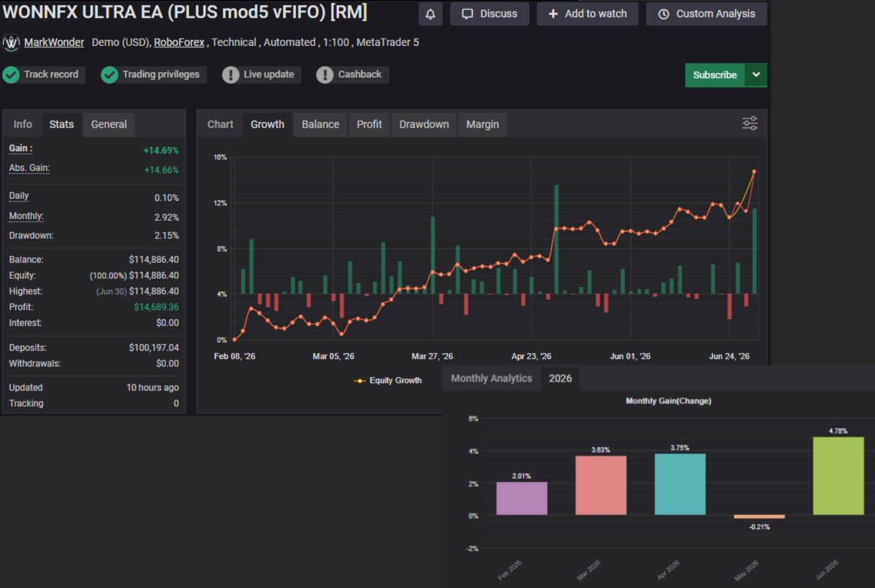875x588 pixels.
Task: Click MarkWonder avatar logo icon
Action: pos(11,42)
